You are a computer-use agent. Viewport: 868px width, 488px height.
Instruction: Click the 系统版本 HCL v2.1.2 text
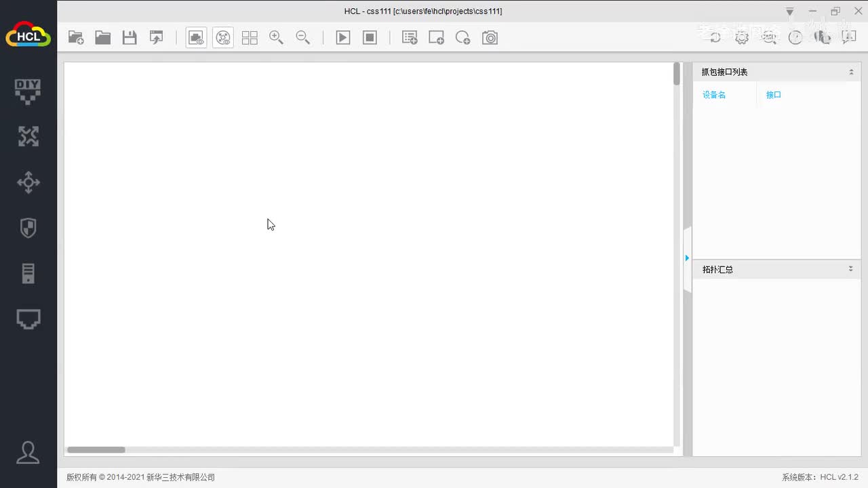click(x=820, y=477)
